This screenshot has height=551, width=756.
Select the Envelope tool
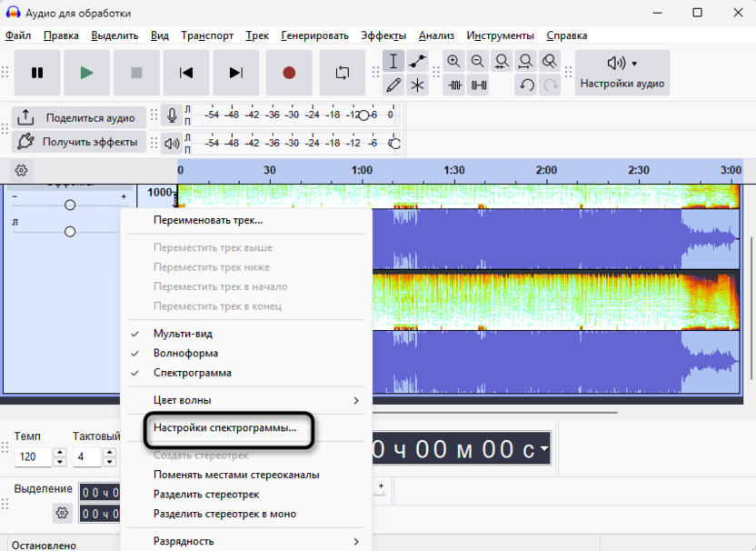coord(417,62)
